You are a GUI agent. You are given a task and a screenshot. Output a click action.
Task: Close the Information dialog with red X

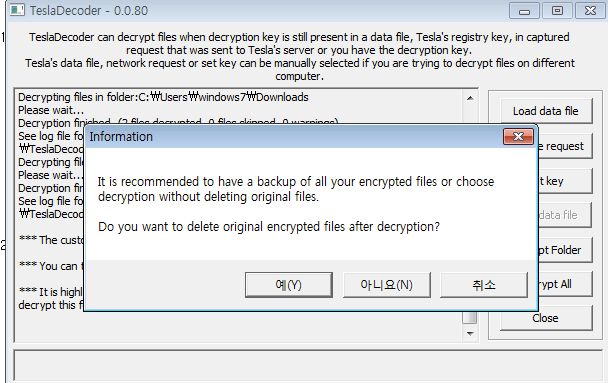(x=518, y=136)
